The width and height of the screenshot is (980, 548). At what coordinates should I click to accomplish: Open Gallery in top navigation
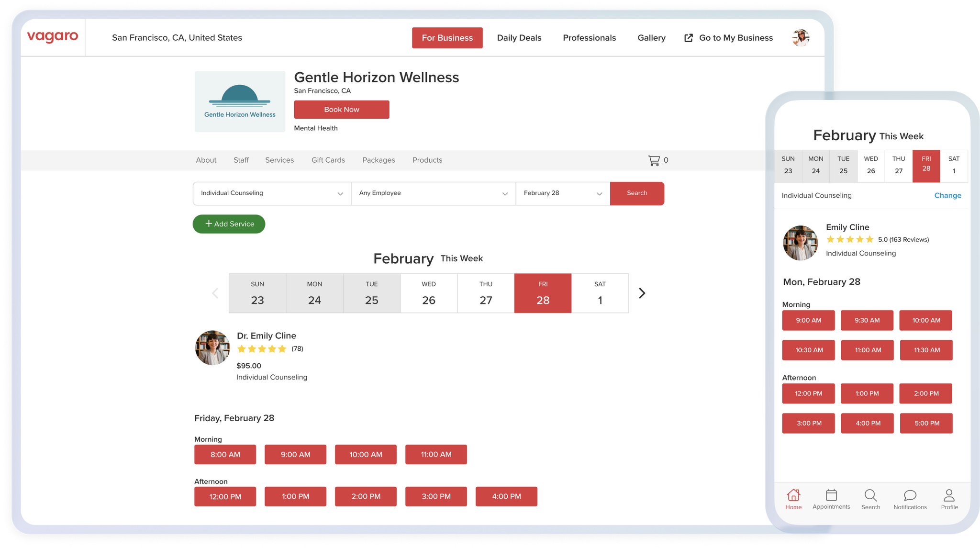[651, 38]
